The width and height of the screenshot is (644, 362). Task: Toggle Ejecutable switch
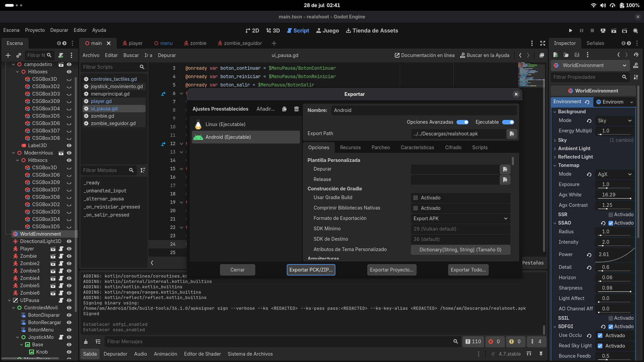pyautogui.click(x=508, y=122)
